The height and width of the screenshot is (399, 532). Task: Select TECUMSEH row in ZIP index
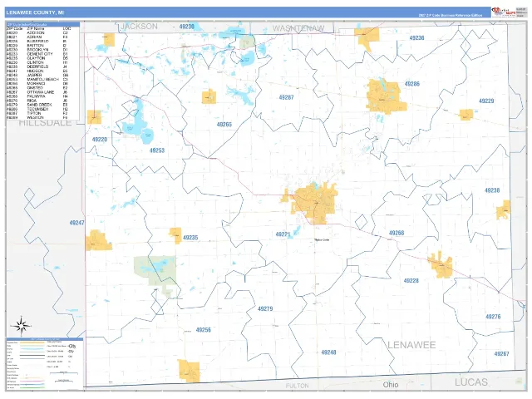[x=37, y=109]
